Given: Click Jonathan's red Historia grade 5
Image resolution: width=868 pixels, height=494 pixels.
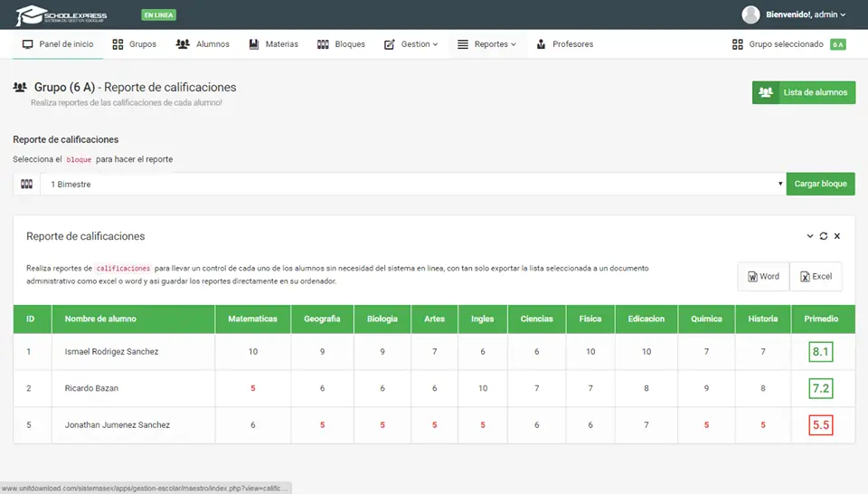Looking at the screenshot, I should [763, 424].
